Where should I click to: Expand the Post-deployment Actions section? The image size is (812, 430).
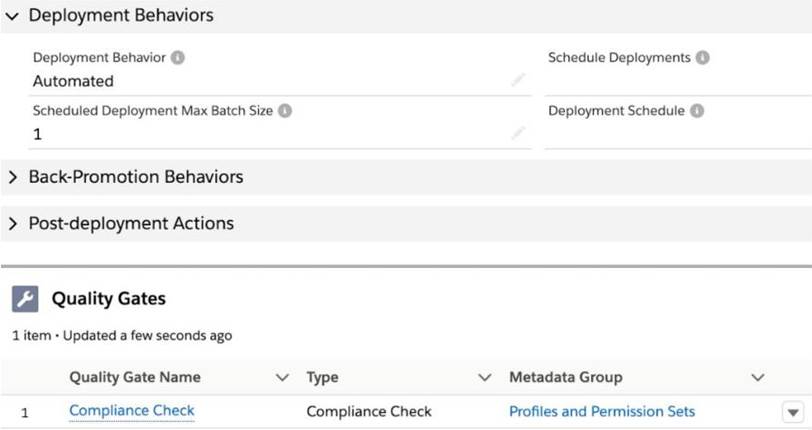tap(13, 224)
